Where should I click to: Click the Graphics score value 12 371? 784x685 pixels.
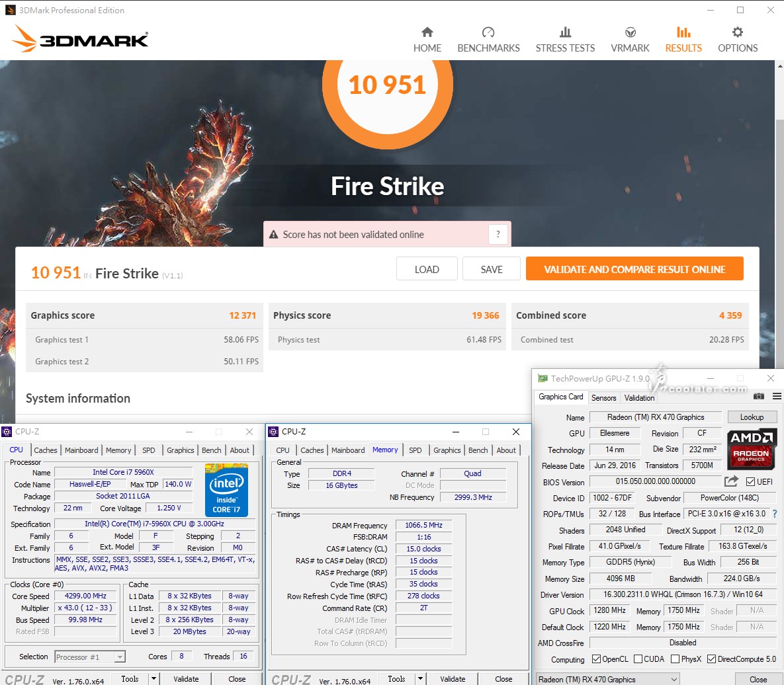(243, 315)
